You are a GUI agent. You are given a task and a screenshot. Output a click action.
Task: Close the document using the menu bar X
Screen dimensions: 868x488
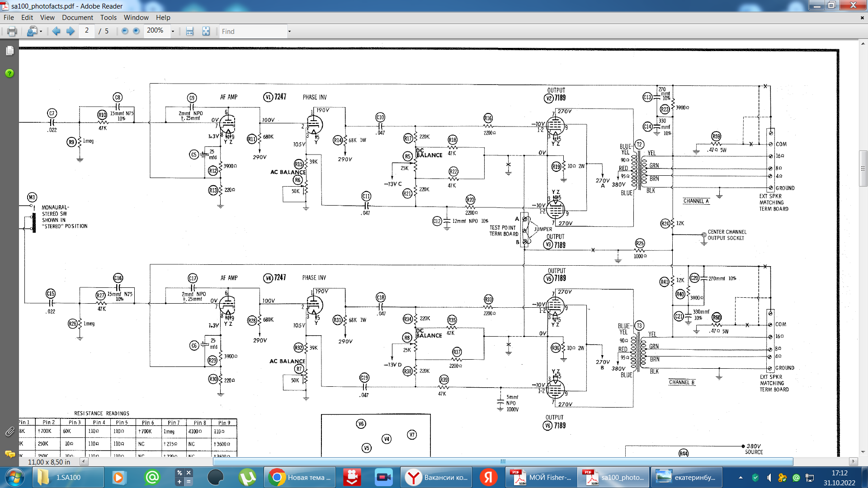click(x=862, y=18)
